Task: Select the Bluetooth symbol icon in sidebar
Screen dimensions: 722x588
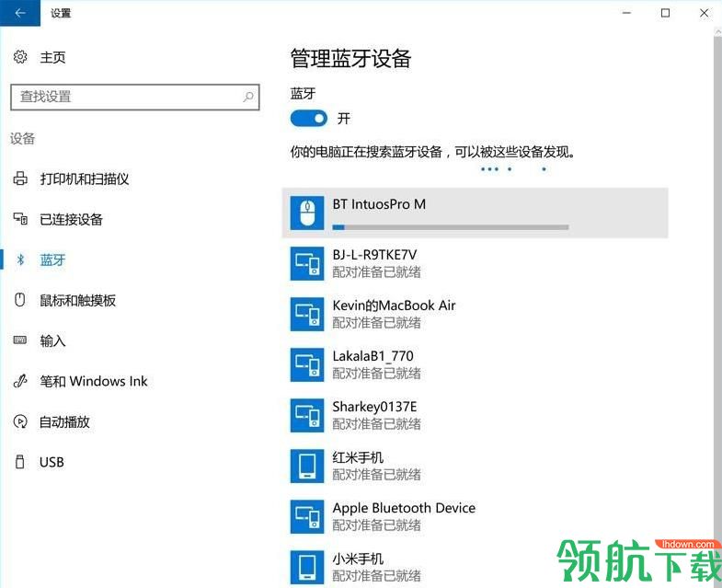Action: coord(20,259)
